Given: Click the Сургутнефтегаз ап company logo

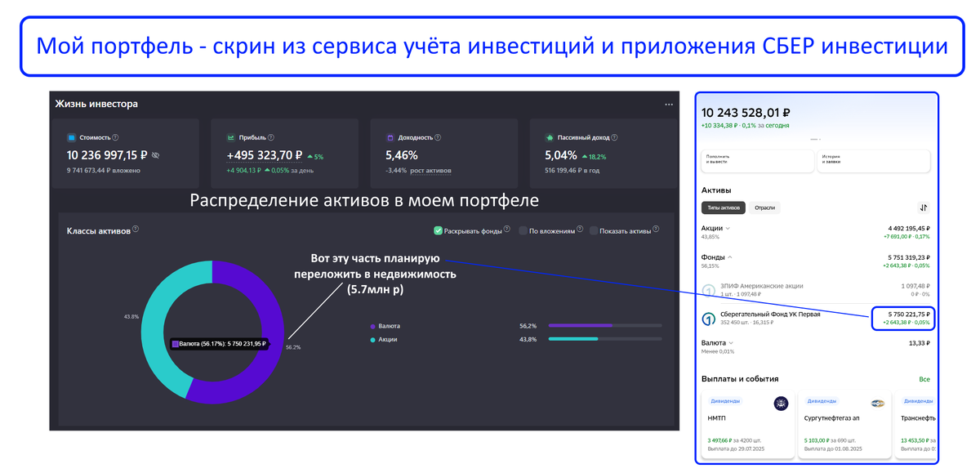Looking at the screenshot, I should point(878,403).
